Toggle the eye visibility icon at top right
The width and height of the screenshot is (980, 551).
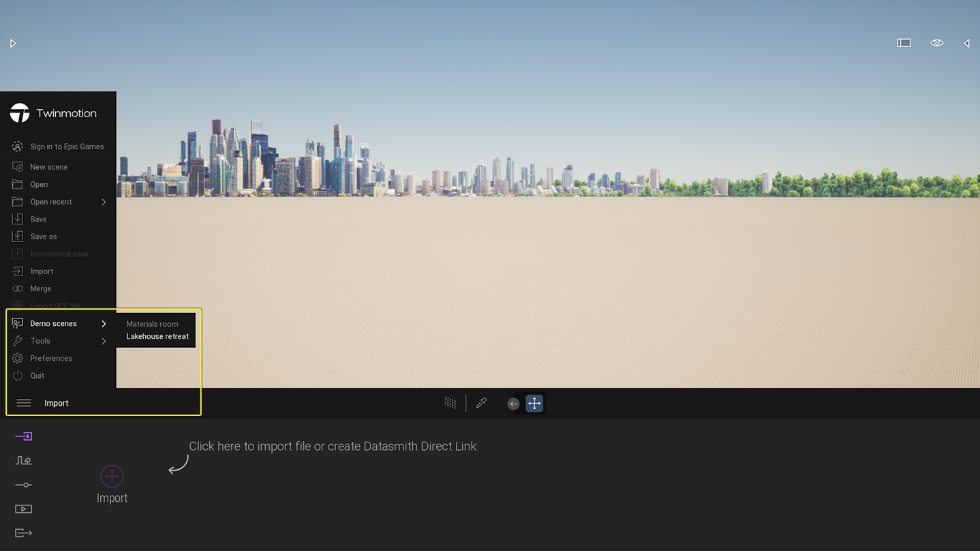pyautogui.click(x=936, y=42)
